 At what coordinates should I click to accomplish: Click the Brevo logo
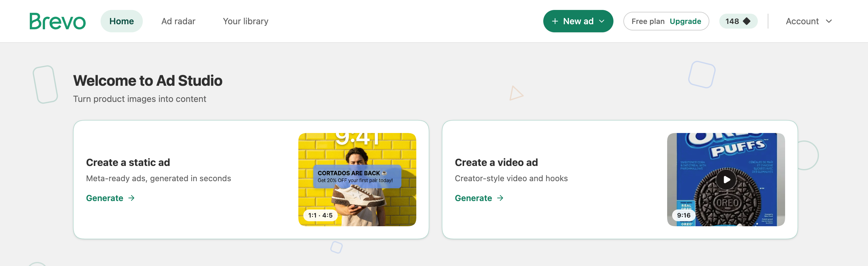(58, 21)
